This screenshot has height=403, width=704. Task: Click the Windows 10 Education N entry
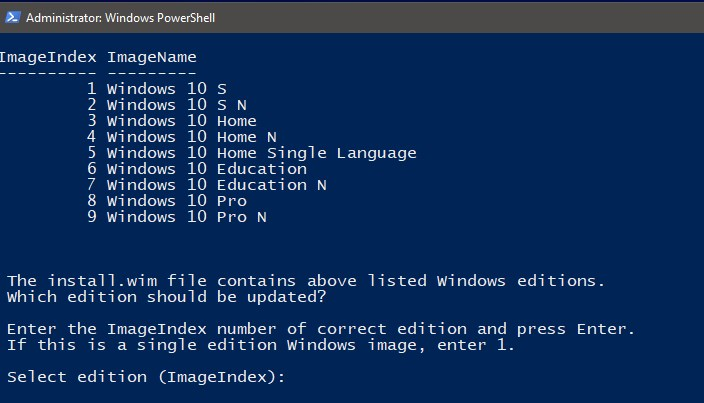(217, 185)
